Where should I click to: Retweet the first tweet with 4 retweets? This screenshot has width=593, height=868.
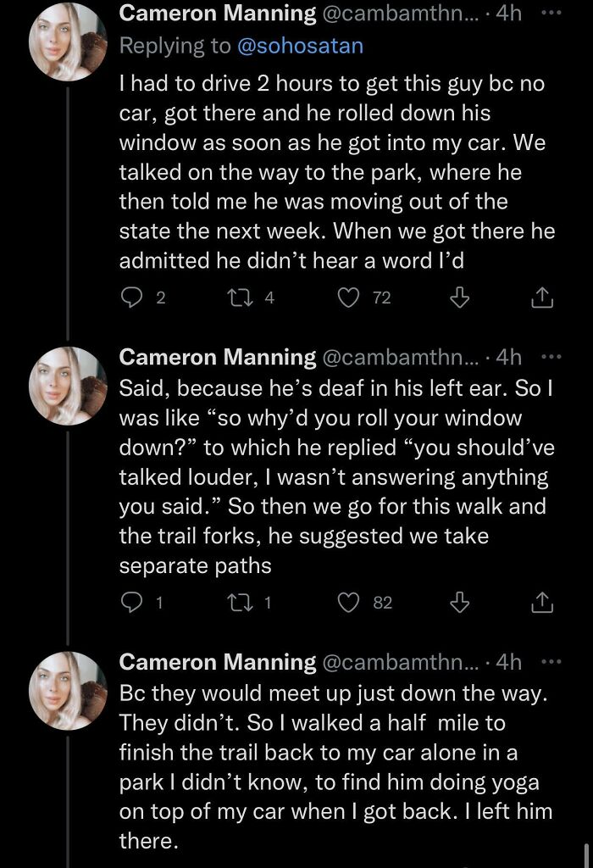[238, 297]
